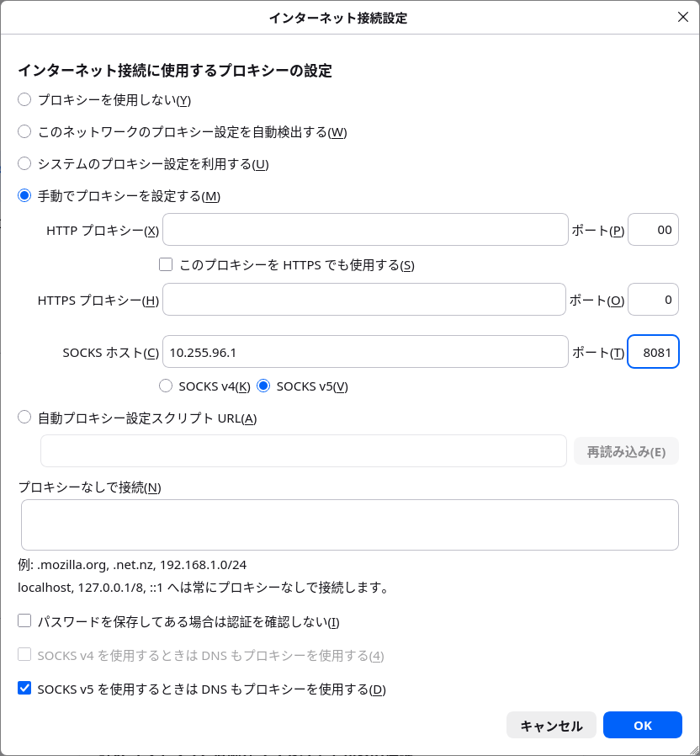Click the キャンセル button
The height and width of the screenshot is (756, 700).
coord(551,725)
